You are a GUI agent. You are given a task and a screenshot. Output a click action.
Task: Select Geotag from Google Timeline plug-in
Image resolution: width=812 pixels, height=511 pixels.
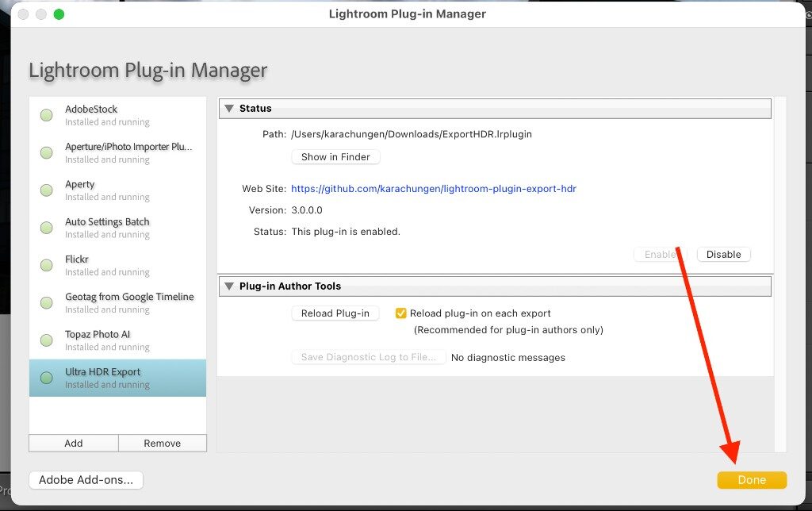pos(117,302)
